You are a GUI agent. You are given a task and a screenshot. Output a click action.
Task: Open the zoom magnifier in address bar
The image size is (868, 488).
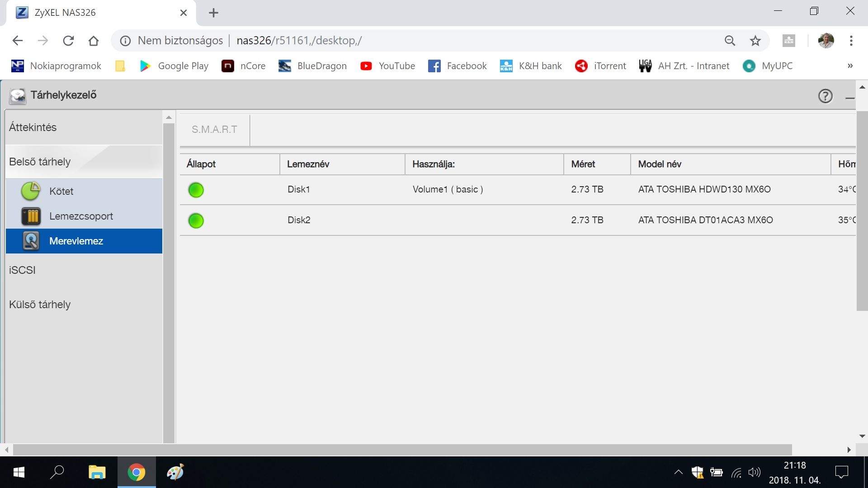pyautogui.click(x=730, y=41)
